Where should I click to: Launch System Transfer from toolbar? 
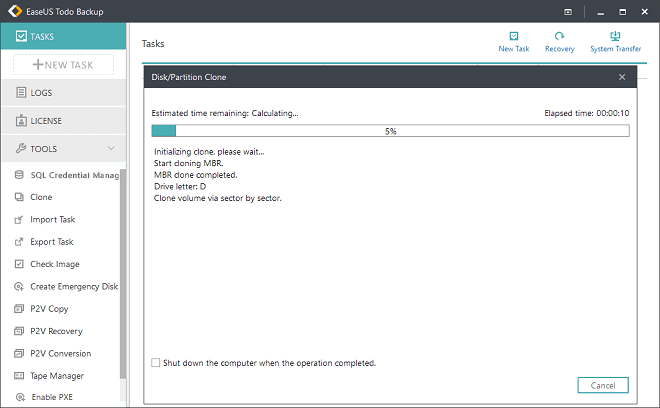pos(615,40)
